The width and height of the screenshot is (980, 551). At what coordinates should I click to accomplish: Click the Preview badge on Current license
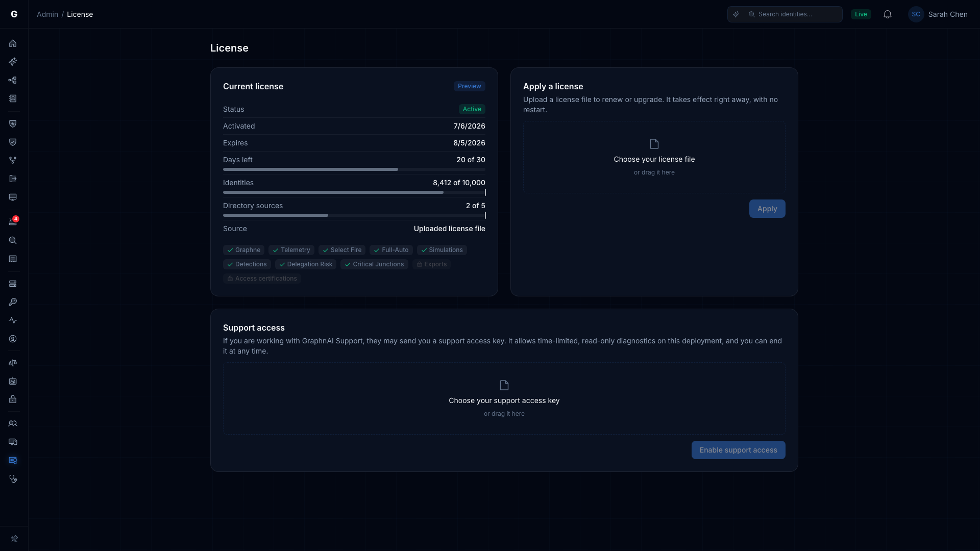pyautogui.click(x=469, y=86)
